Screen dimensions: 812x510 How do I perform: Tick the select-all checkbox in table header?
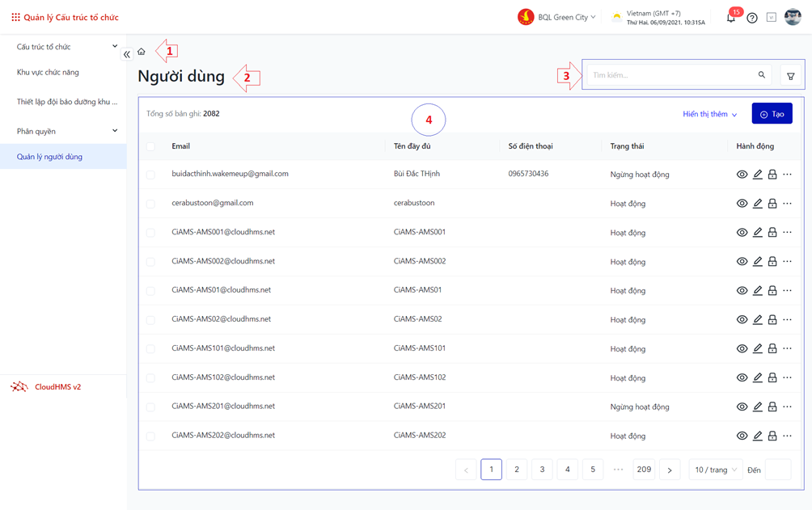(x=150, y=146)
